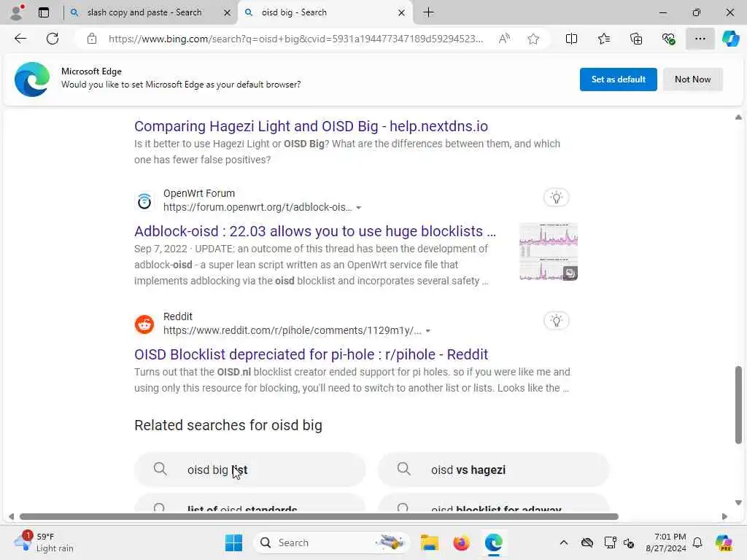Open split screen icon
Screen dimensions: 747x560
click(x=571, y=39)
